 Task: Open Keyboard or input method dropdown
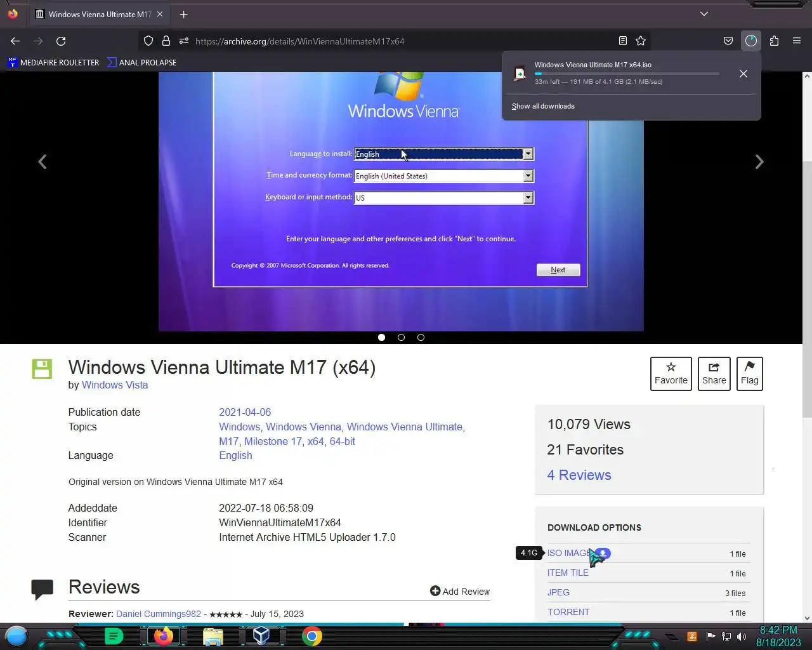pyautogui.click(x=443, y=197)
